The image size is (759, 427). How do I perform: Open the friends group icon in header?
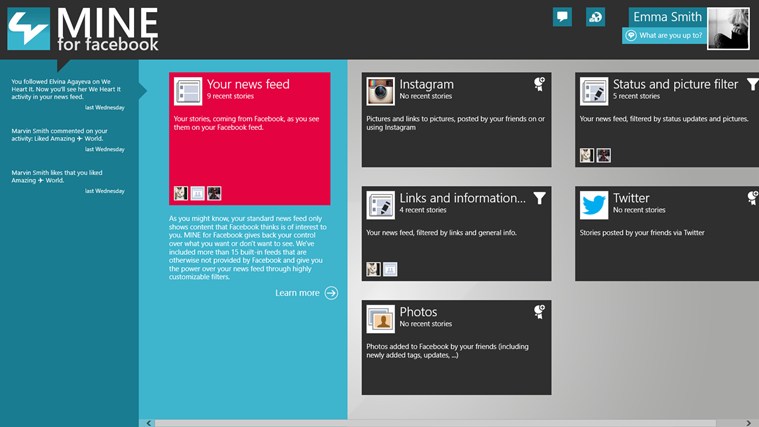[x=595, y=17]
